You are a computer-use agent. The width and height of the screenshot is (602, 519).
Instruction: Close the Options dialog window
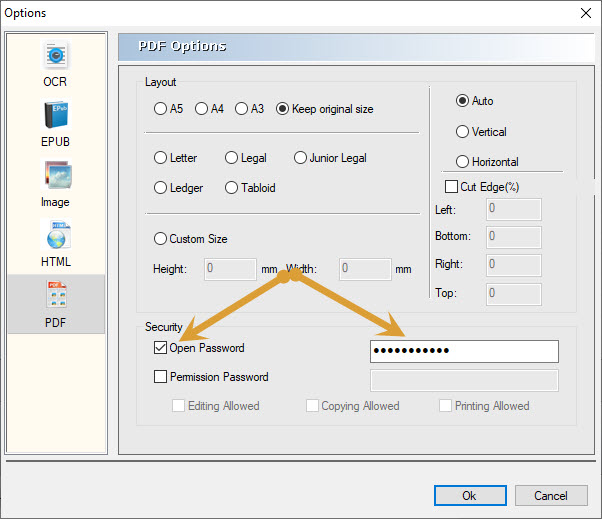(586, 13)
